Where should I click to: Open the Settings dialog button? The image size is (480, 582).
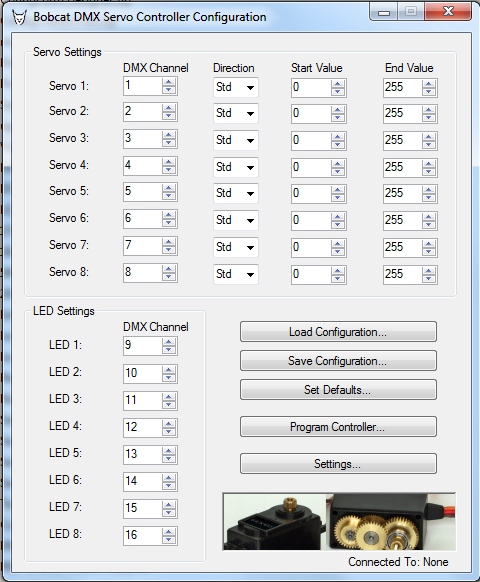tap(338, 464)
